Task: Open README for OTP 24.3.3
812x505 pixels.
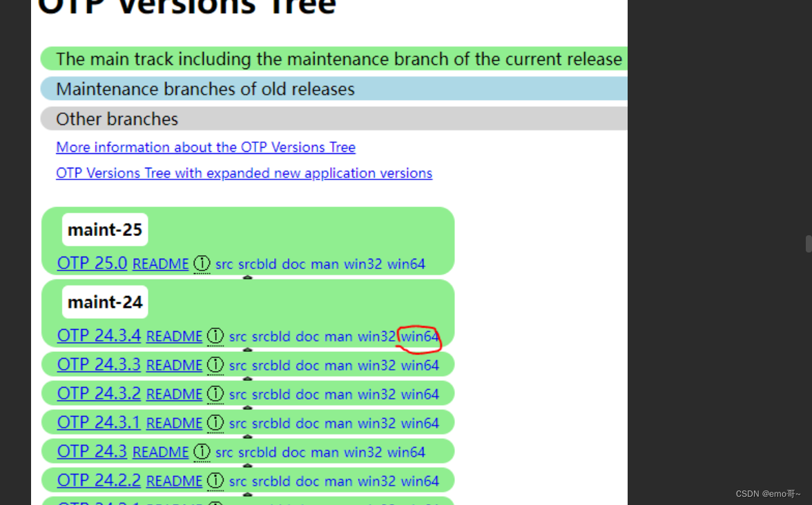Action: click(174, 366)
